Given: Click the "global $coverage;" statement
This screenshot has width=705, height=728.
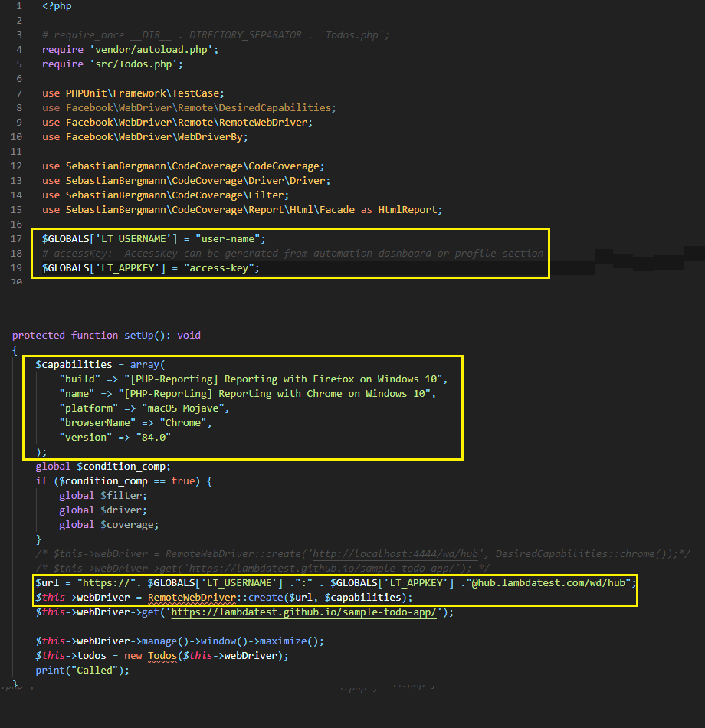Looking at the screenshot, I should 109,525.
